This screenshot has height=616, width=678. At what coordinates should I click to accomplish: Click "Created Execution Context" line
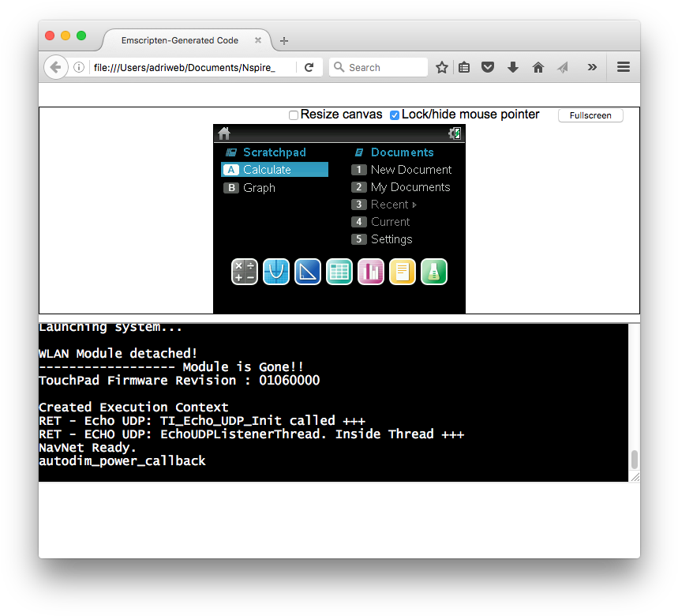point(133,407)
